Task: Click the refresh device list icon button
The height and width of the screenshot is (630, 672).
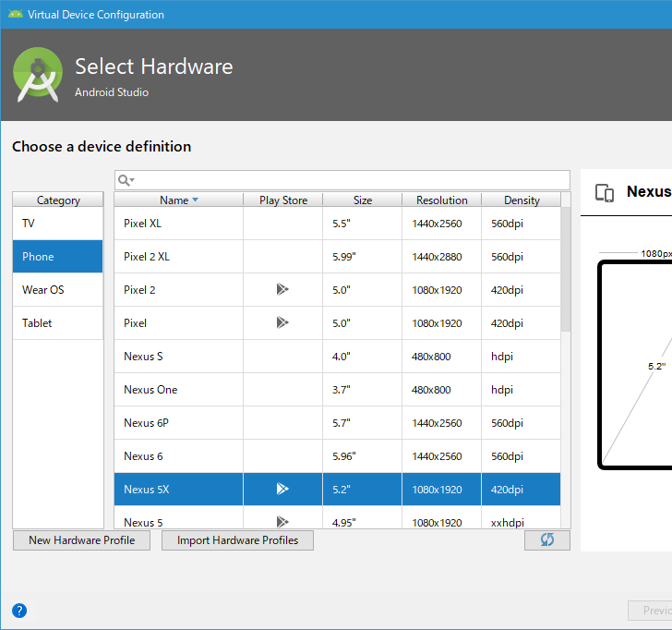Action: click(547, 540)
